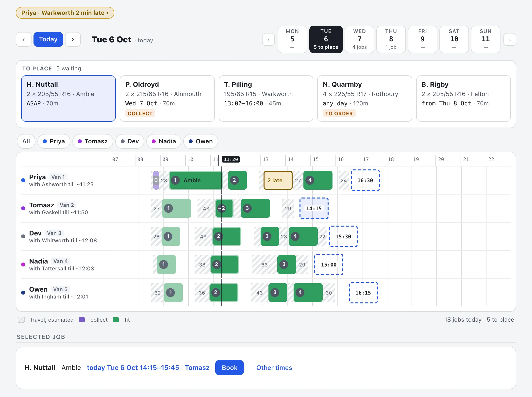Open Nadia's job 3 block

coord(287,265)
